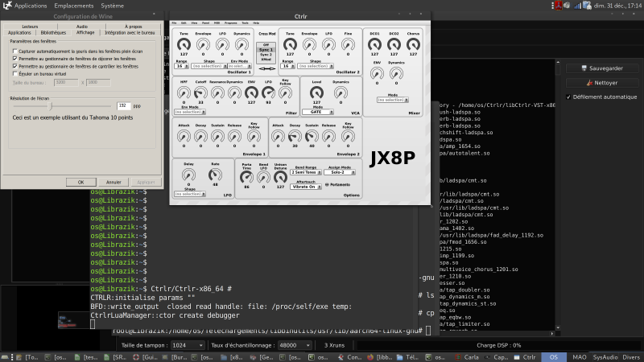The height and width of the screenshot is (362, 644).
Task: Open Oscillator 1 Range dropdown
Action: coord(182,66)
